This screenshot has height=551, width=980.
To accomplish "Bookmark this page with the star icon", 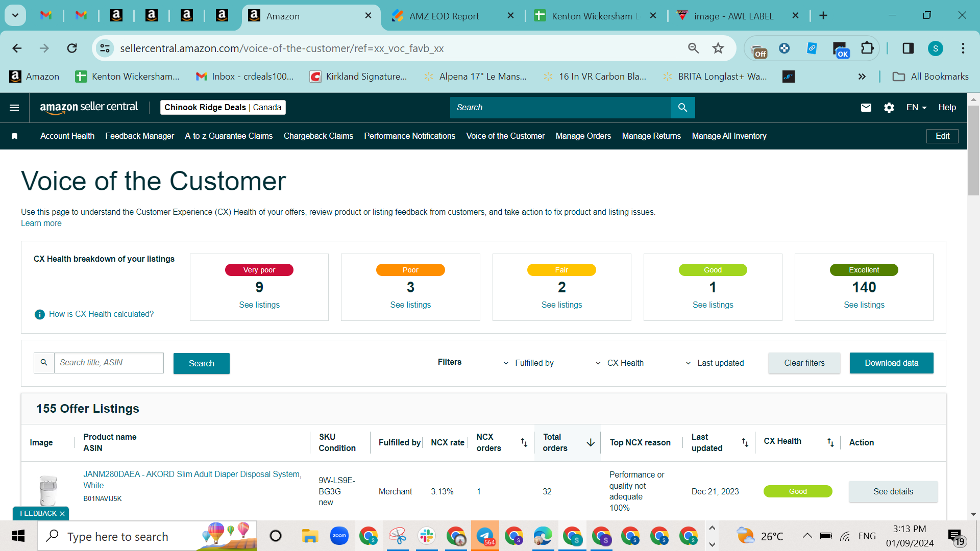I will click(718, 48).
